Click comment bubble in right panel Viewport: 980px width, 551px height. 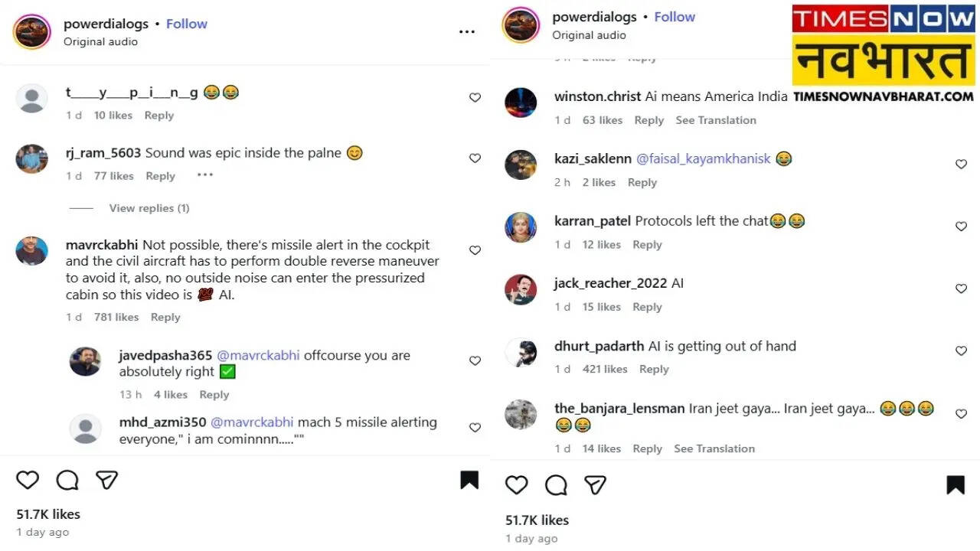557,484
